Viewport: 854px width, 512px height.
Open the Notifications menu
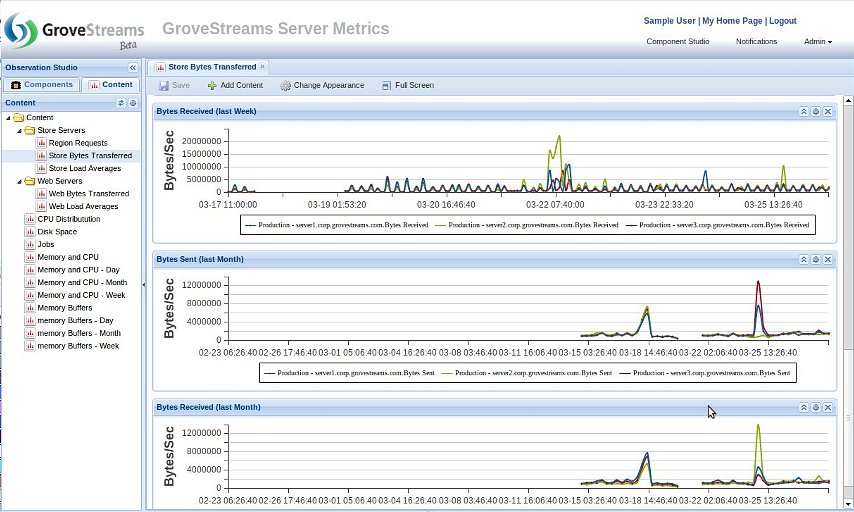coord(756,41)
